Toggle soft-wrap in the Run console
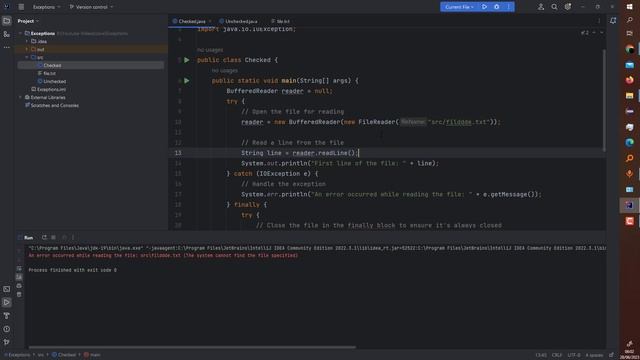Viewport: 640px width, 360px height. pos(19,269)
